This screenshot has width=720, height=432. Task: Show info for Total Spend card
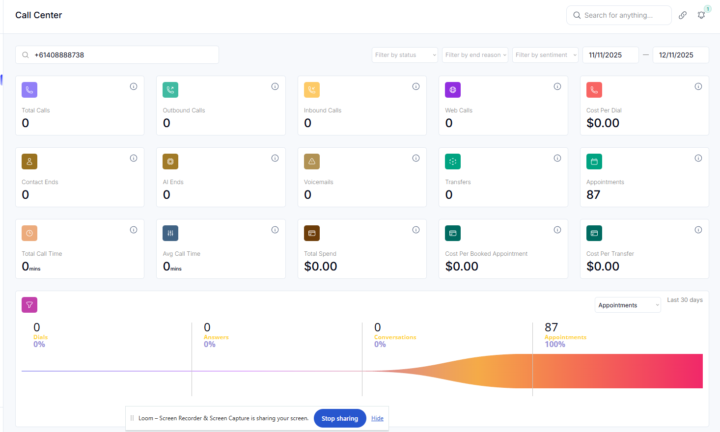click(x=416, y=230)
